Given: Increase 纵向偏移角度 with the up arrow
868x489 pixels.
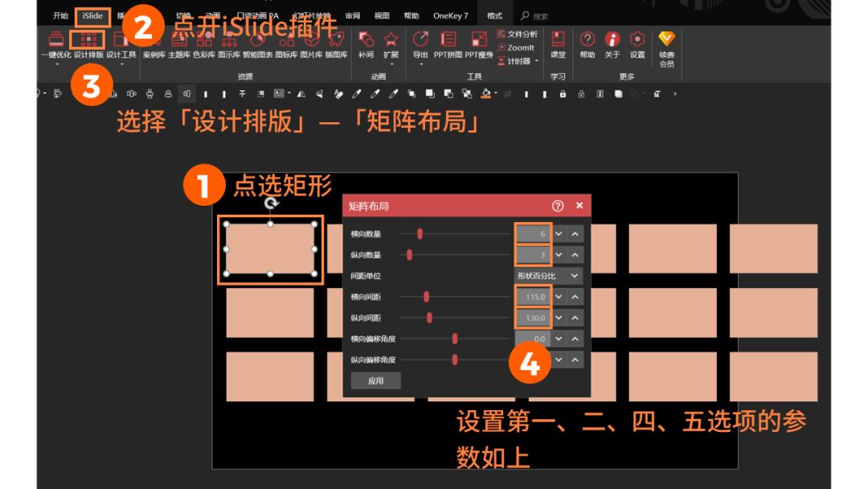Looking at the screenshot, I should [575, 360].
